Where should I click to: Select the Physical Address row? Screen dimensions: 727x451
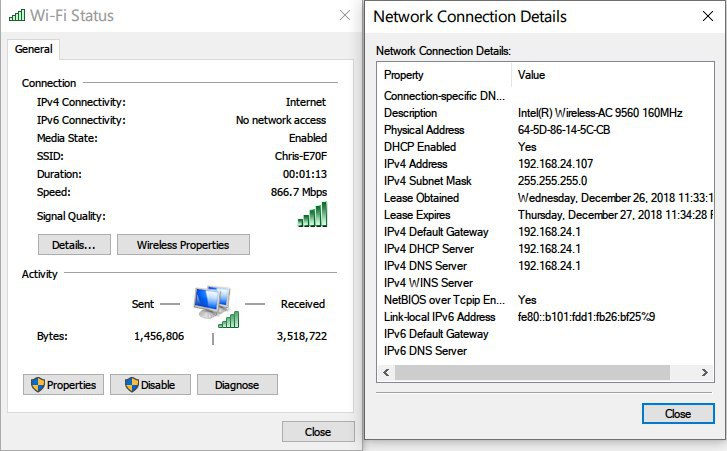424,130
